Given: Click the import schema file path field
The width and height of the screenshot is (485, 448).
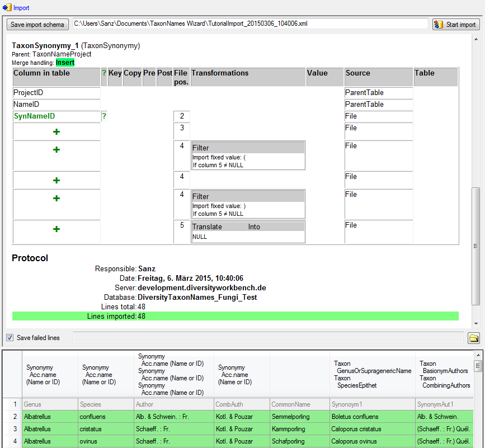Looking at the screenshot, I should click(x=250, y=24).
